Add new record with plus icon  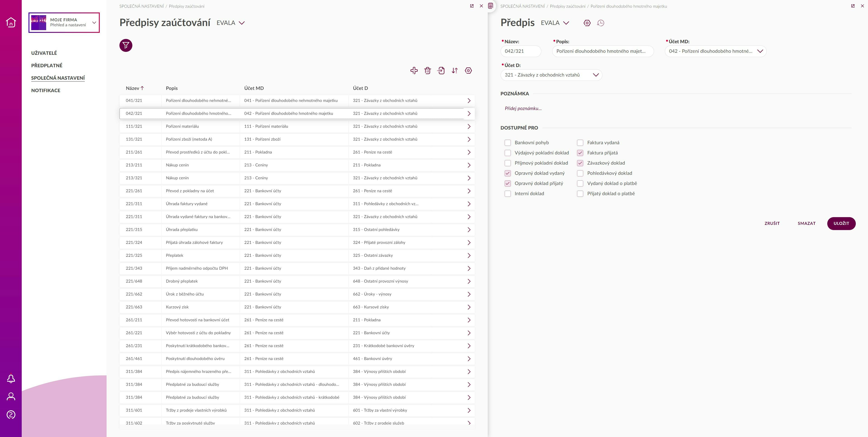click(x=414, y=70)
